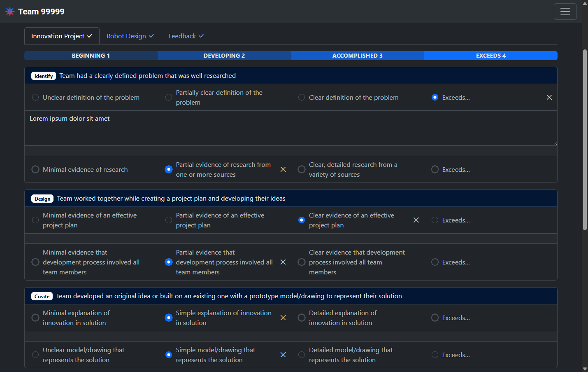Screen dimensions: 588x372
Task: Select 'Unclear definition of the problem' radio
Action: [35, 97]
